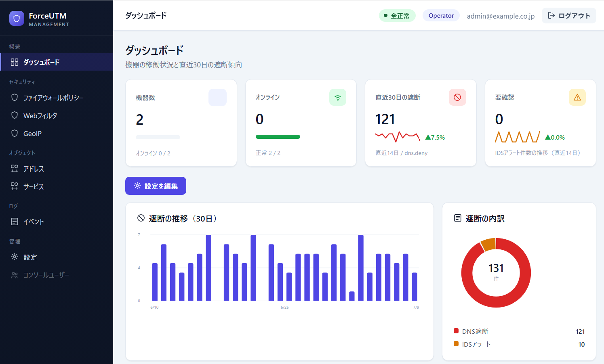Click the gear icon in 設定を編集 button
This screenshot has height=364, width=604.
click(x=137, y=186)
